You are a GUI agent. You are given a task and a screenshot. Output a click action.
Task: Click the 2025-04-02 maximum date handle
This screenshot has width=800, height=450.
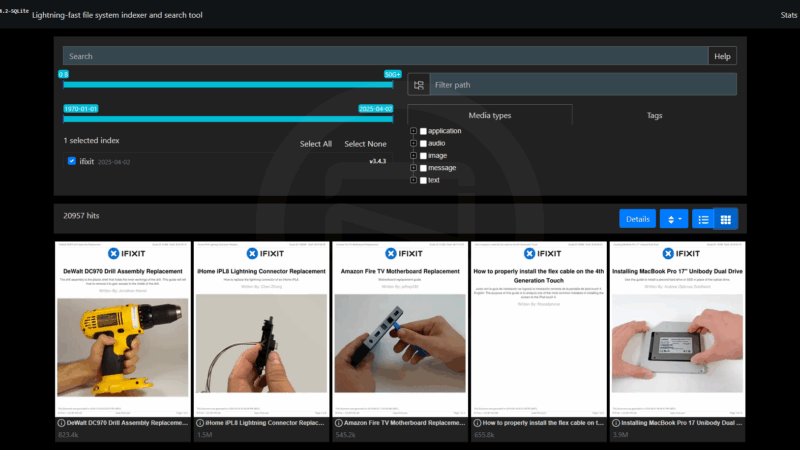click(x=376, y=109)
